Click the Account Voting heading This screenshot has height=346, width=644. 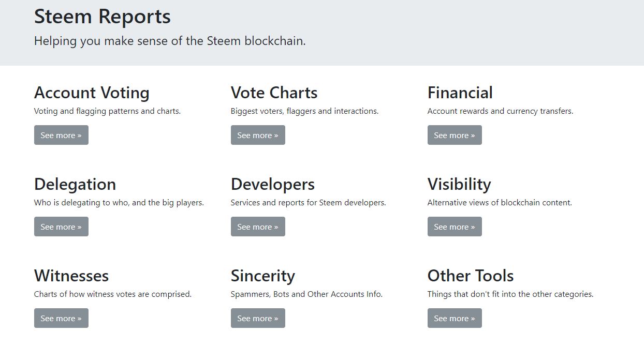[x=92, y=93]
